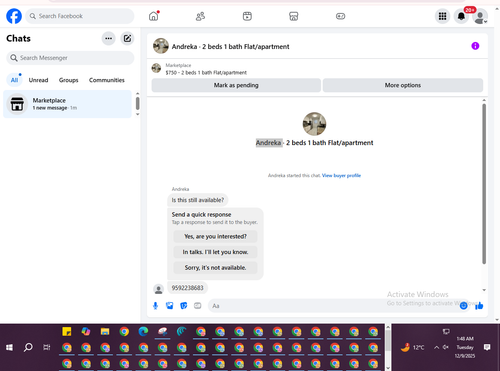The image size is (500, 371).
Task: Open the Marketplace storefront tab in top navigation
Action: (294, 16)
